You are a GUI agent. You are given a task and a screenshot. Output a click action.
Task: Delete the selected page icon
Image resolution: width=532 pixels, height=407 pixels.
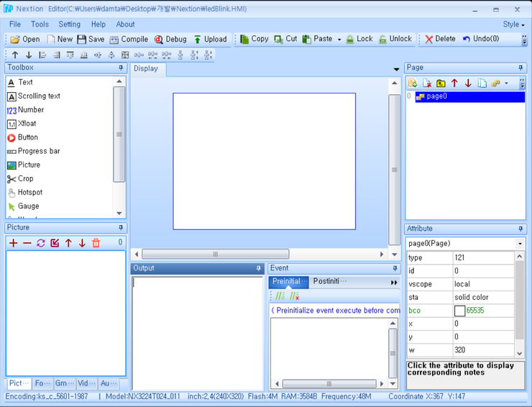pos(427,83)
